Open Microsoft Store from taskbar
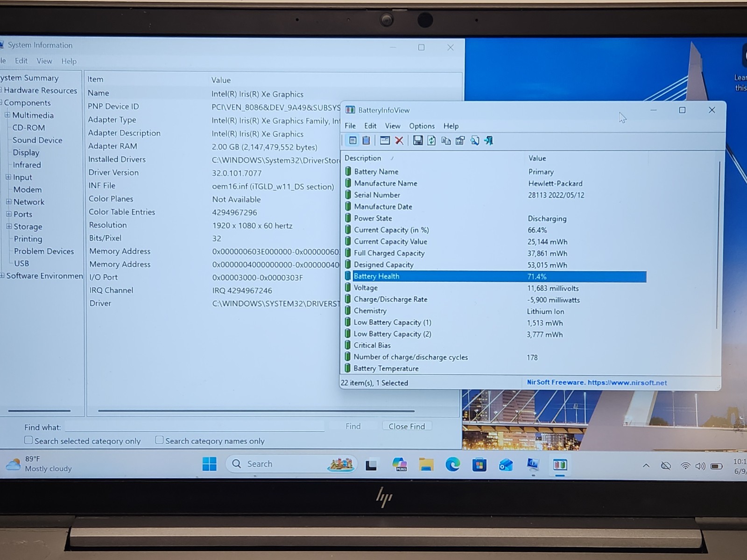Screen dimensions: 747x560 click(x=479, y=465)
